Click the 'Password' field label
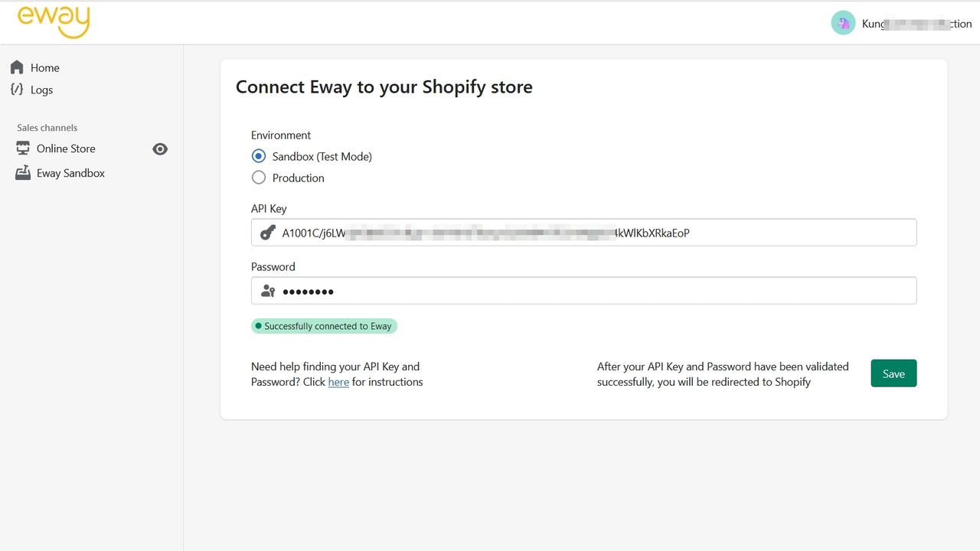Viewport: 980px width, 551px height. point(273,266)
